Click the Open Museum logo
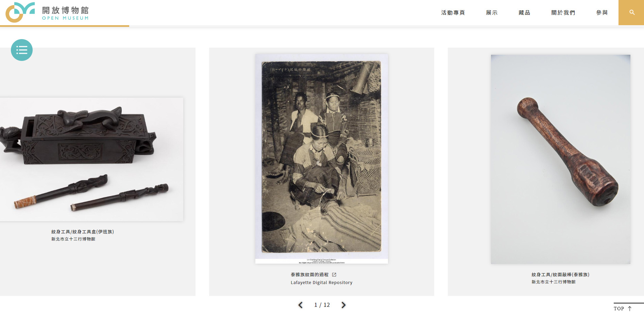 point(47,12)
